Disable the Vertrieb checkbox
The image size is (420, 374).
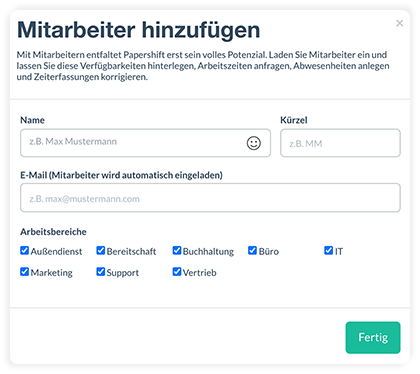tap(177, 272)
